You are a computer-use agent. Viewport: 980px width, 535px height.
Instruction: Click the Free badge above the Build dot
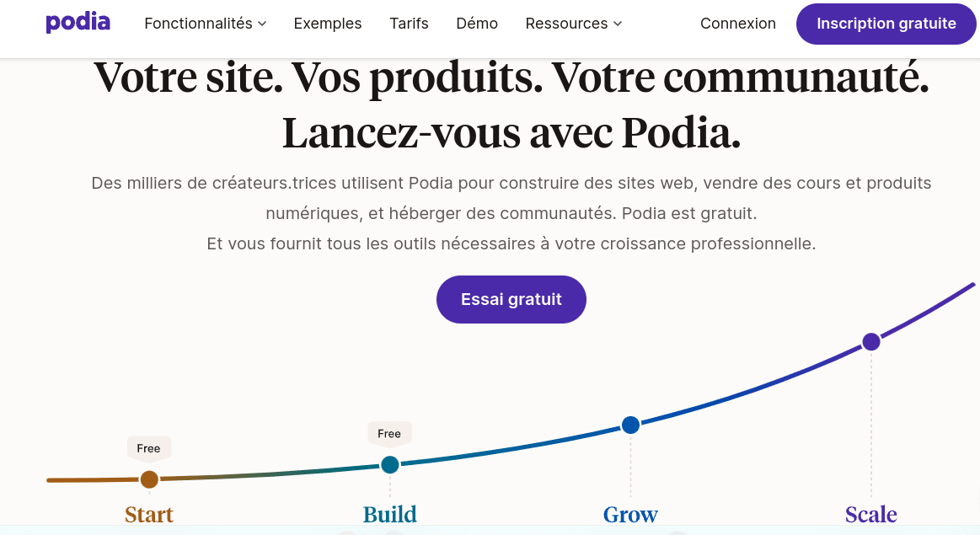pyautogui.click(x=389, y=432)
